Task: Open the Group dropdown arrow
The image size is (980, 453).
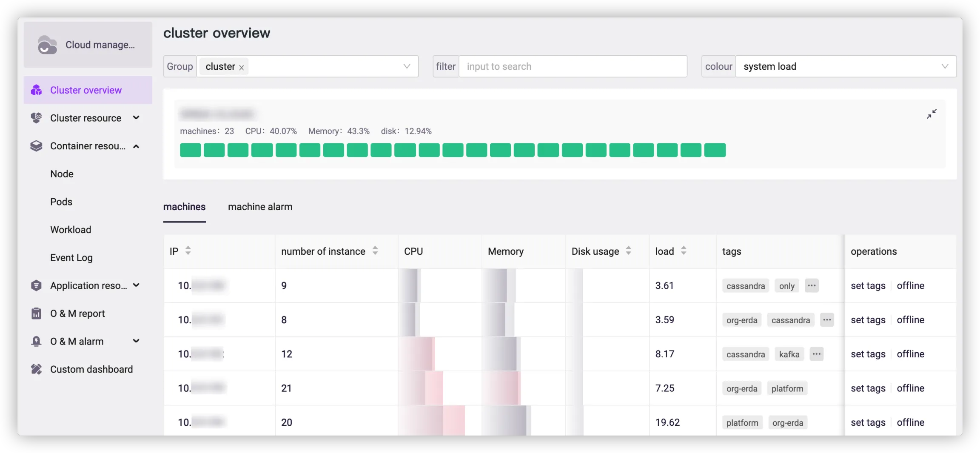Action: click(x=407, y=66)
